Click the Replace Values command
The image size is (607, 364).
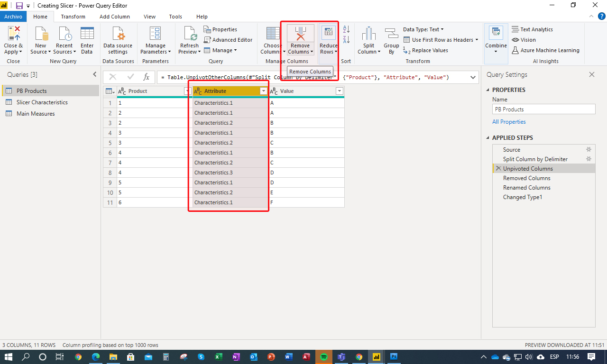[425, 50]
